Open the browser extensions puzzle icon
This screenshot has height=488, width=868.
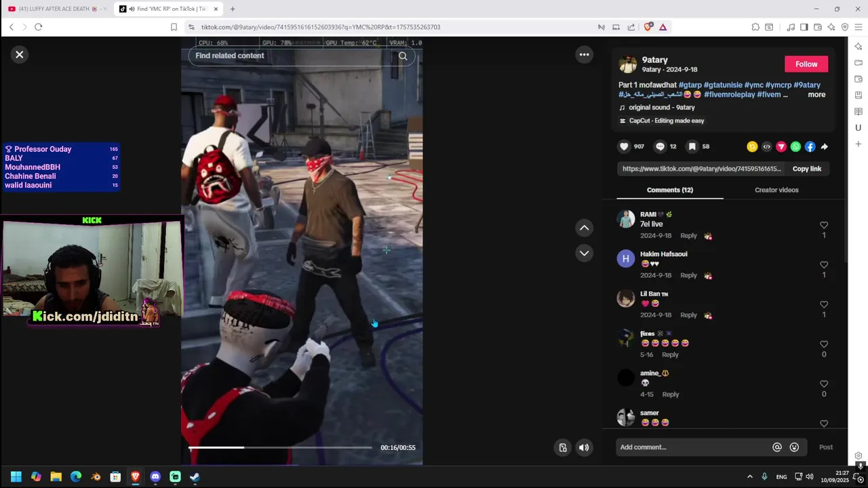point(755,27)
